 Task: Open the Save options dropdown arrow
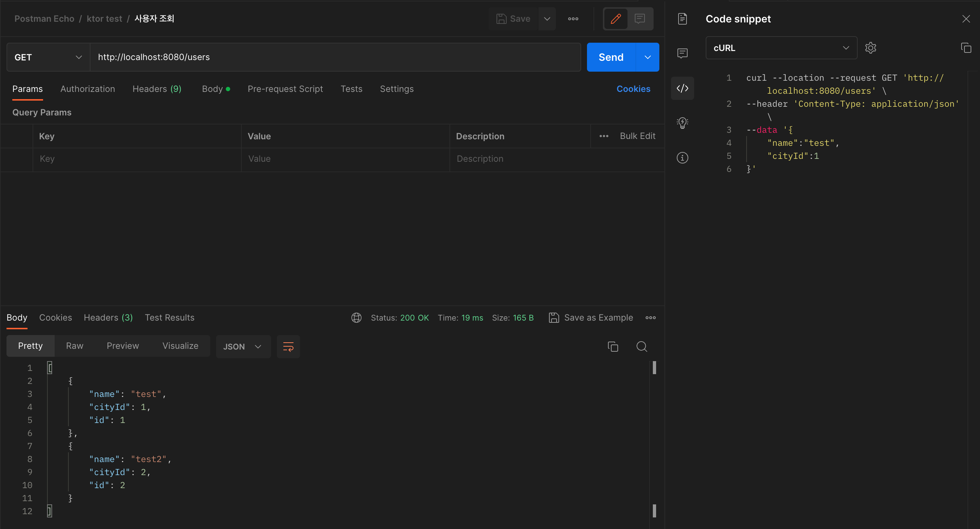click(x=547, y=19)
